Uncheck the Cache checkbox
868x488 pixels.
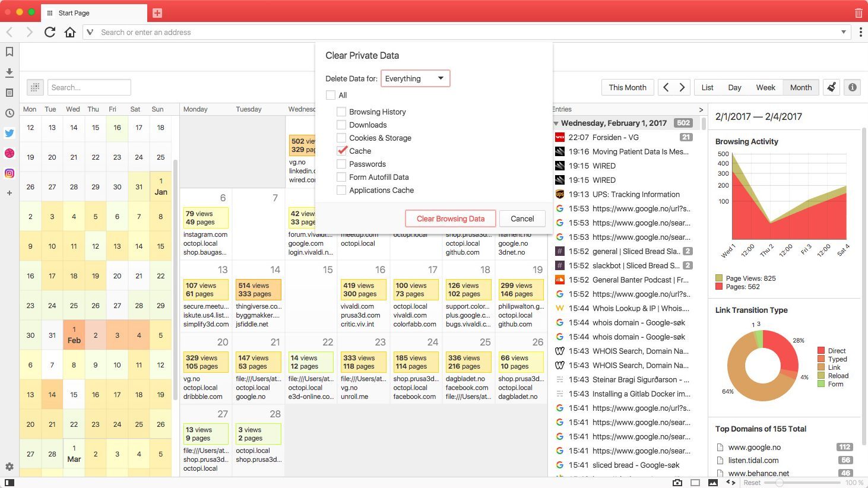coord(341,151)
